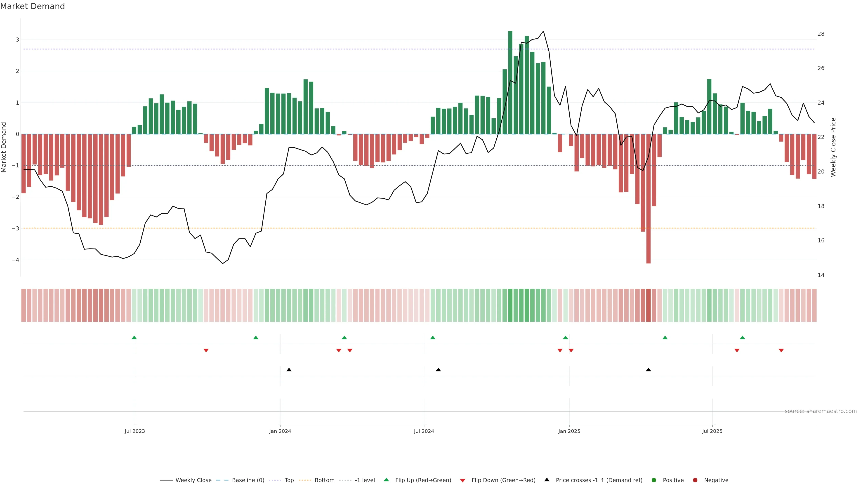The width and height of the screenshot is (868, 488).
Task: Click the last red flip-down marker on the right
Action: click(x=781, y=351)
